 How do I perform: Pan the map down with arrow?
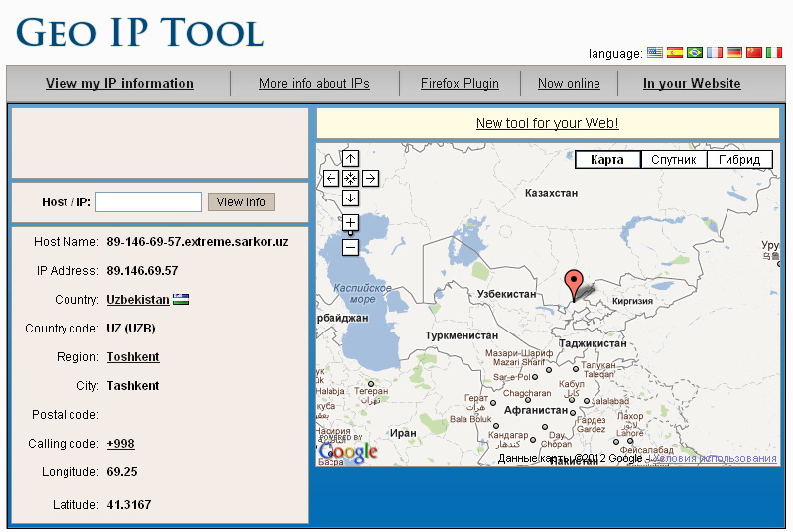[351, 198]
